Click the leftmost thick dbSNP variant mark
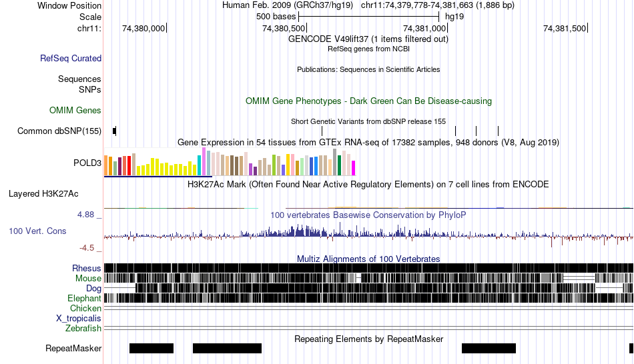The width and height of the screenshot is (634, 364). [x=114, y=131]
